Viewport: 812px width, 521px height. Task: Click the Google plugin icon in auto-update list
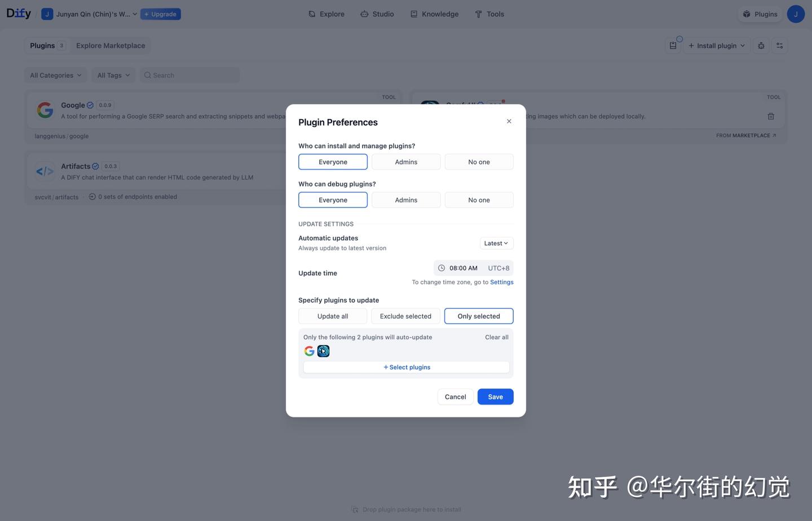(309, 351)
